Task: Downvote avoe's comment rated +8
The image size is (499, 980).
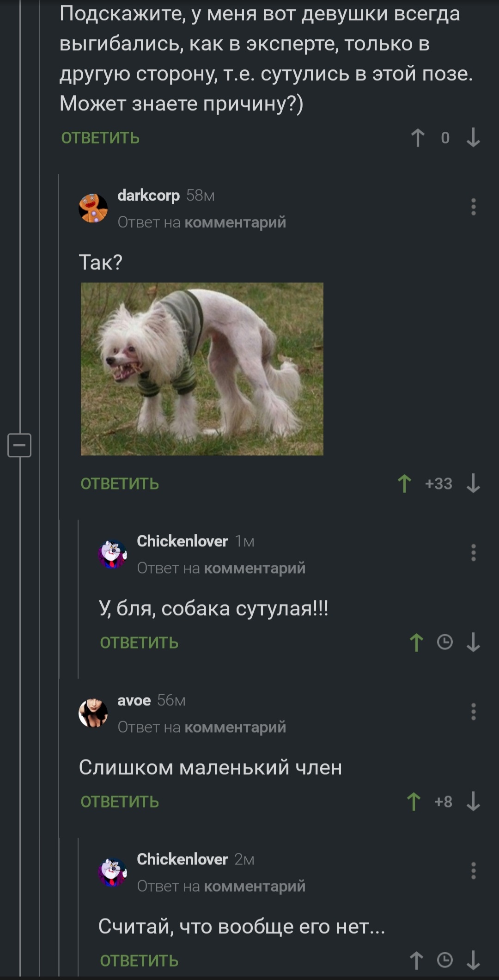Action: pos(473,802)
